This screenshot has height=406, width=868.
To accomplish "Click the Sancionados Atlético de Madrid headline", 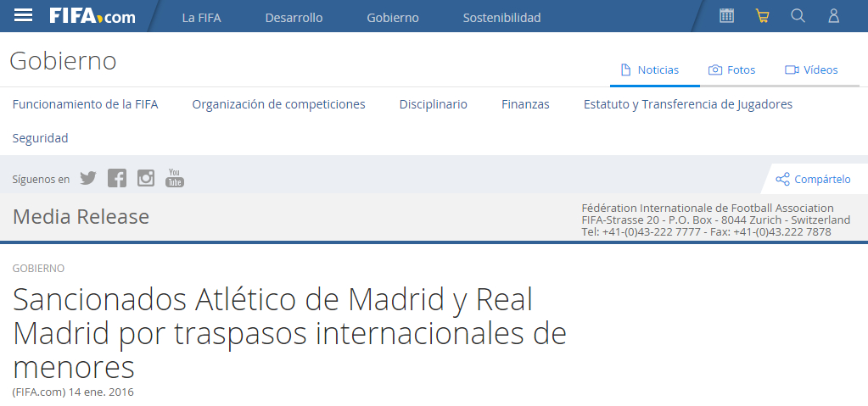I will (289, 333).
